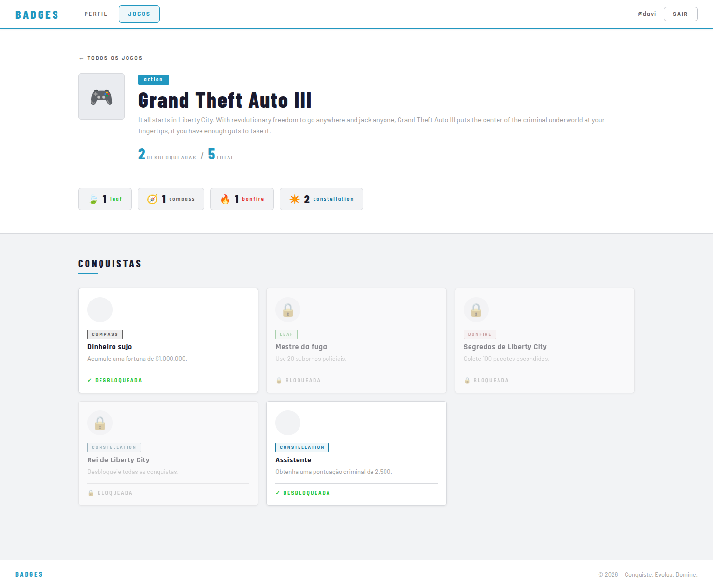The height and width of the screenshot is (588, 713).
Task: Click the blank badge circle on Dinheiro sujo
Action: point(100,310)
